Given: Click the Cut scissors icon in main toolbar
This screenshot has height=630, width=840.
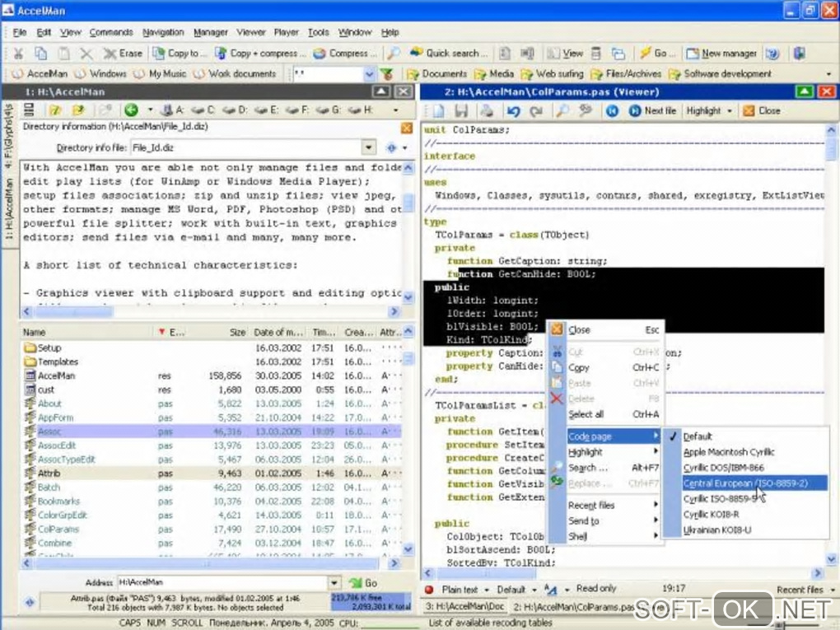Looking at the screenshot, I should pos(18,53).
